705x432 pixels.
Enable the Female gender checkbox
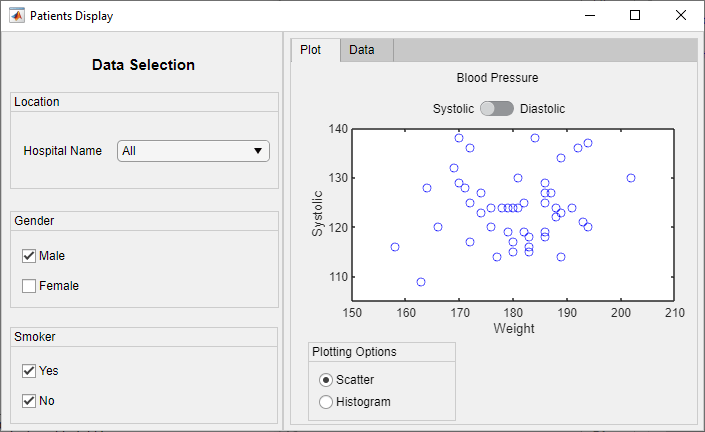click(x=29, y=286)
